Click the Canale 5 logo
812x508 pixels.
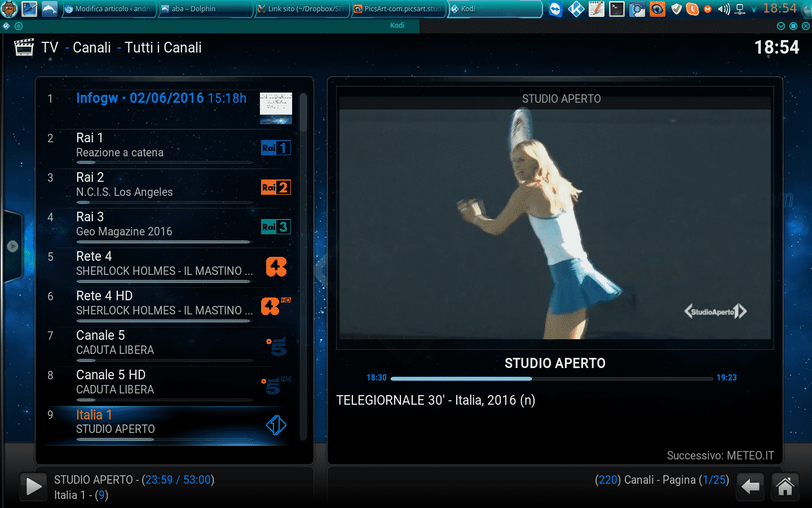pos(276,346)
